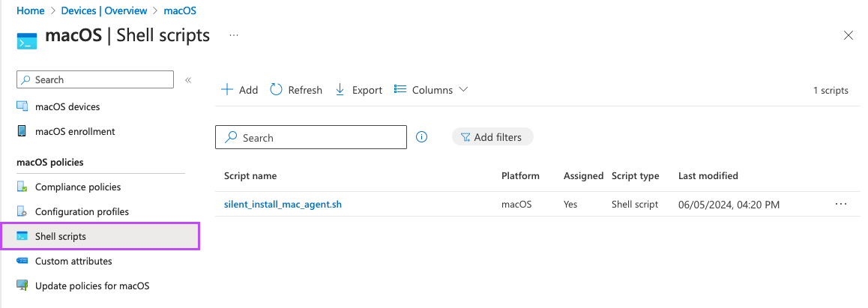
Task: Open the Columns dropdown
Action: 431,90
